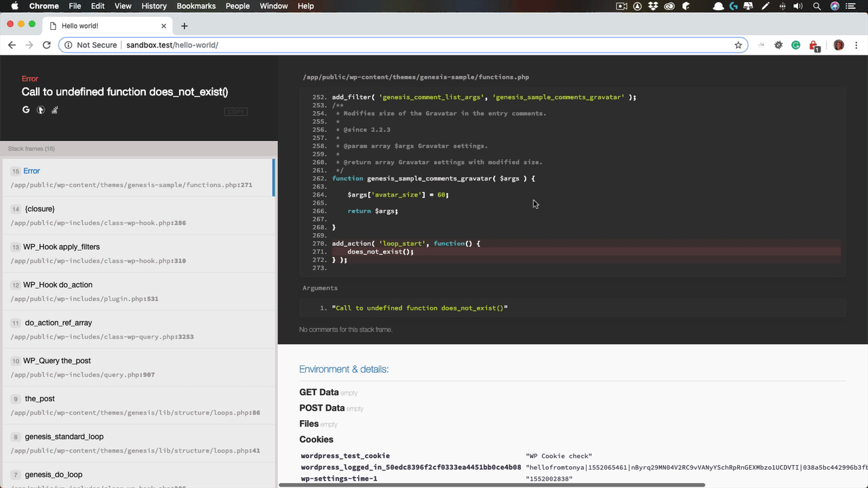The width and height of the screenshot is (868, 488).
Task: Open Spotlight search
Action: click(x=816, y=6)
